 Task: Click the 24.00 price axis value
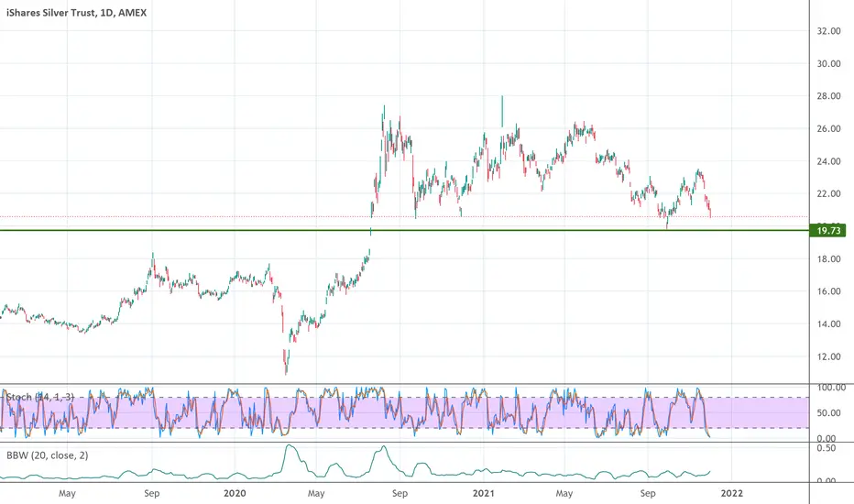[x=828, y=161]
